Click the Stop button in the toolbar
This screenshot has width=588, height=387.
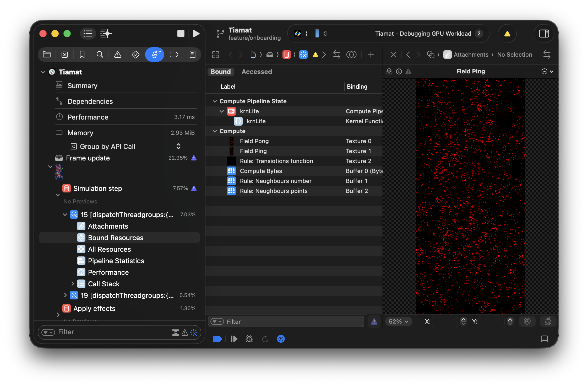(181, 34)
